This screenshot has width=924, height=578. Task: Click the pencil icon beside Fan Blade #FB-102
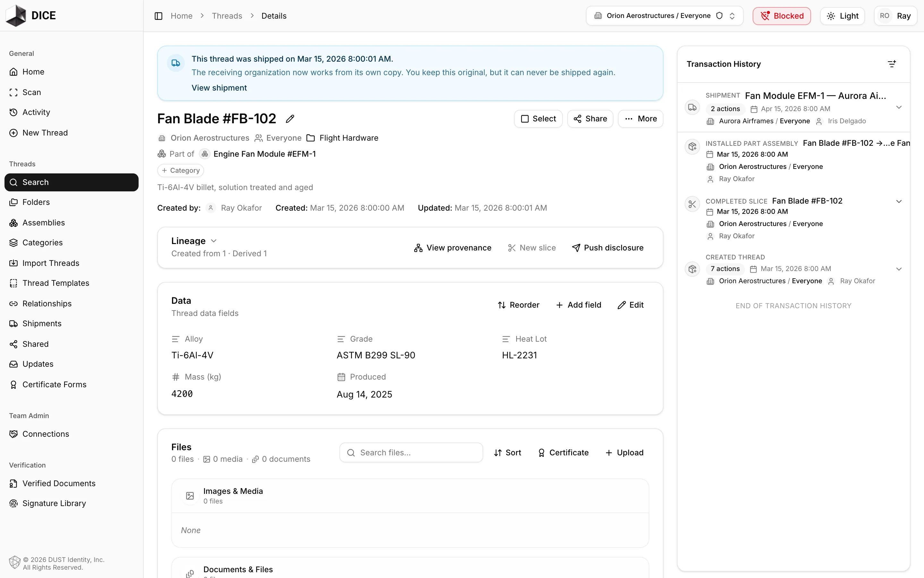290,119
